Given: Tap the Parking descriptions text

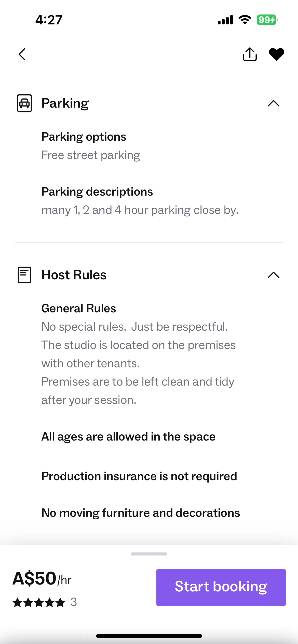Looking at the screenshot, I should coord(97,192).
